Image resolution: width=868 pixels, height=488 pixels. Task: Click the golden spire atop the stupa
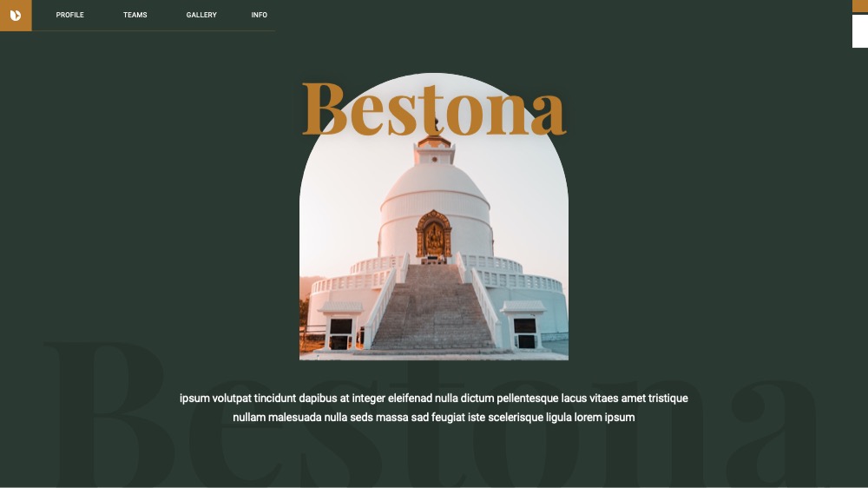pyautogui.click(x=434, y=135)
